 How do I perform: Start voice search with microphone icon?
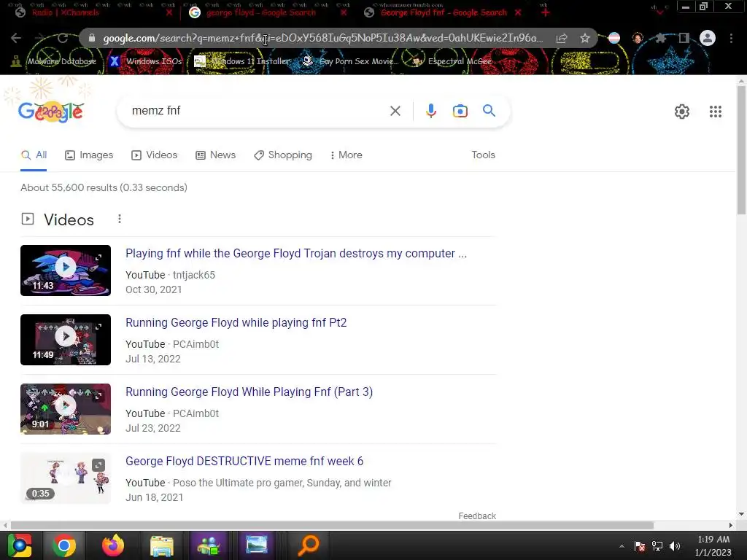pyautogui.click(x=430, y=111)
